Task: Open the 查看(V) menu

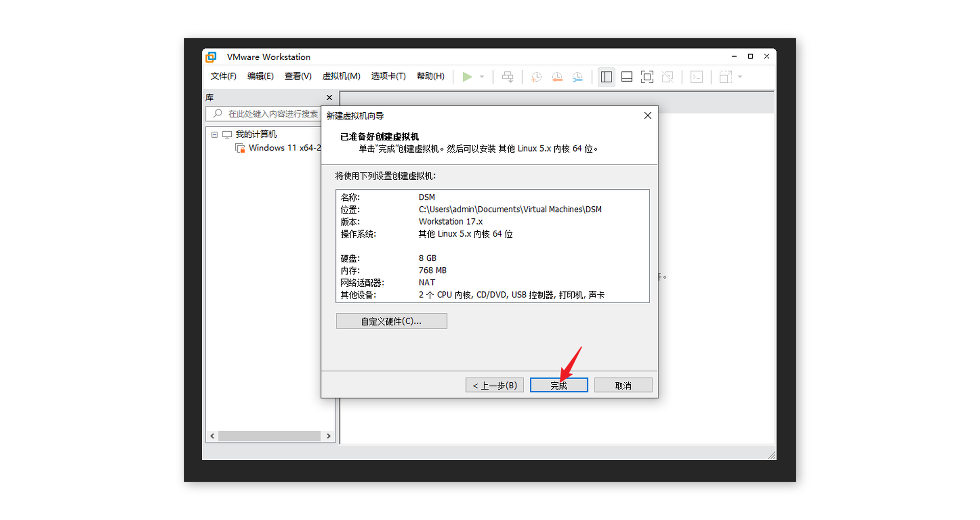Action: tap(298, 76)
